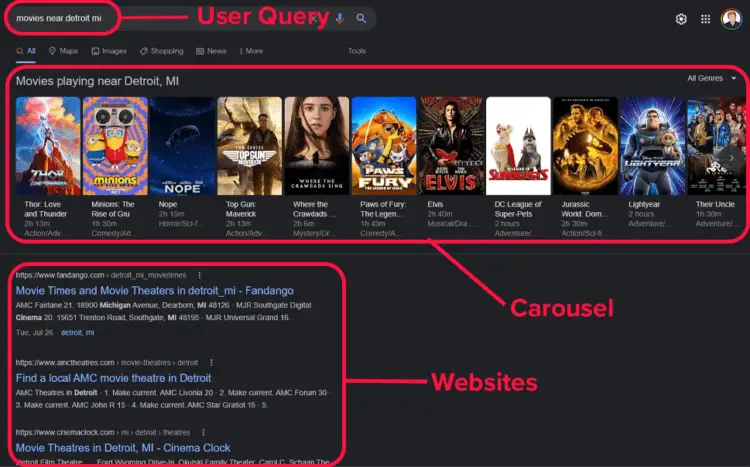Viewport: 750px width, 467px height.
Task: Click the Thor: Love and Thunder title text
Action: tap(45, 209)
